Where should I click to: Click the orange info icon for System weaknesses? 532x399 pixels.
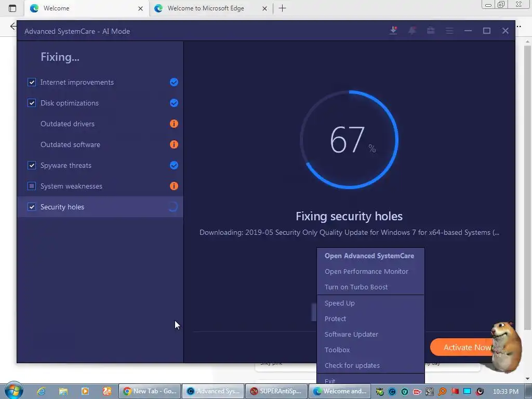[174, 186]
